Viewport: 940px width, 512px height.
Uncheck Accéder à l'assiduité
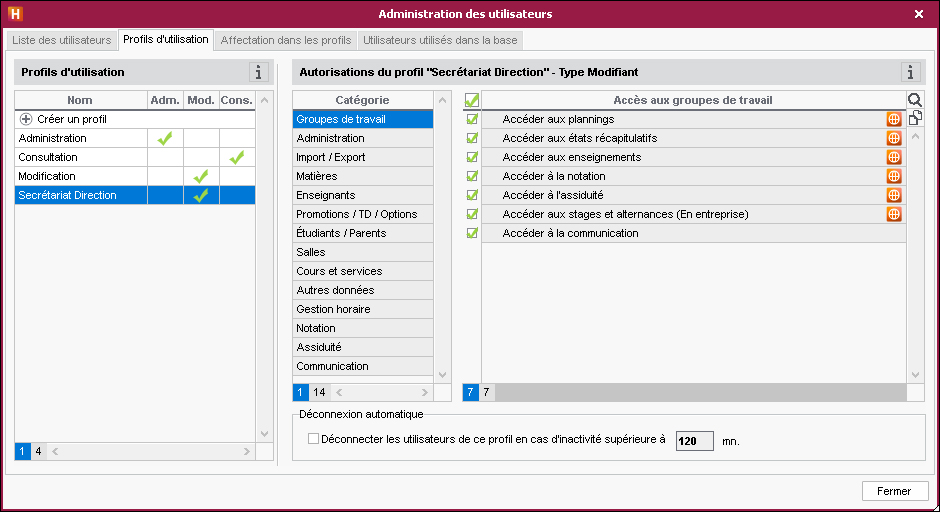pyautogui.click(x=472, y=195)
